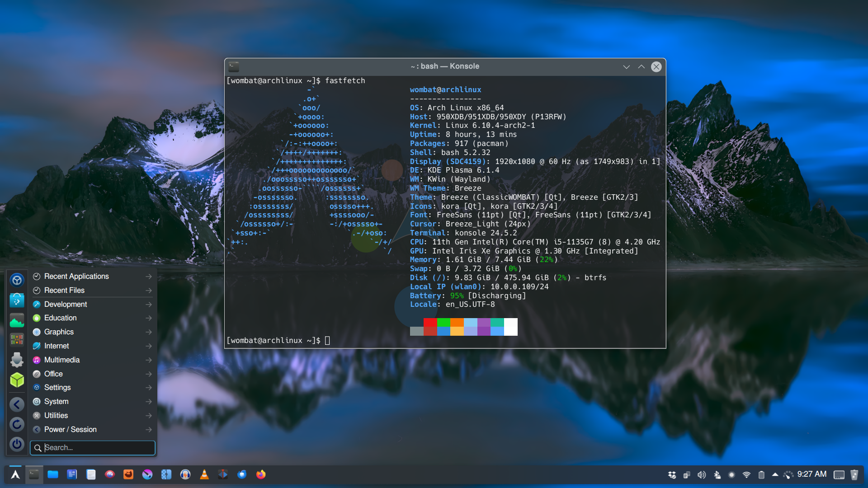This screenshot has height=488, width=868.
Task: Click the show desktop panel icon
Action: [x=839, y=475]
